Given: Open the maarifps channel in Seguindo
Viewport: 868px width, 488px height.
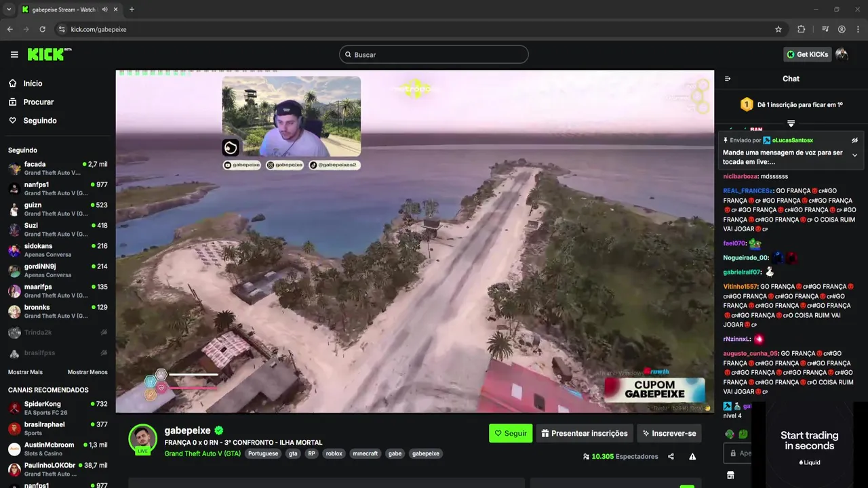Looking at the screenshot, I should (x=58, y=291).
